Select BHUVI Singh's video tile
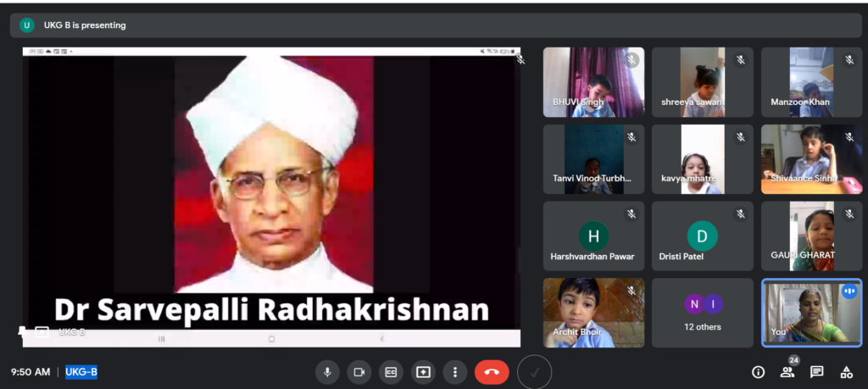868x389 pixels. click(593, 81)
